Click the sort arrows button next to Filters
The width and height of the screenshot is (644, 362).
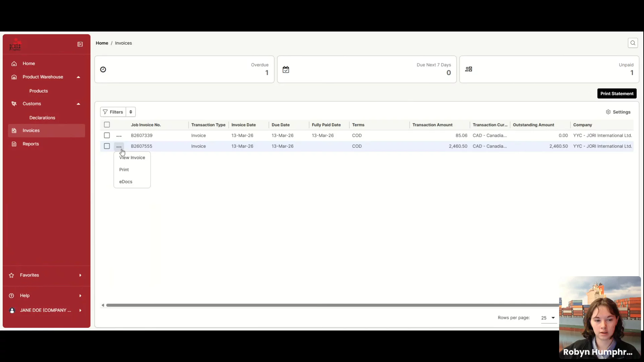tap(131, 112)
